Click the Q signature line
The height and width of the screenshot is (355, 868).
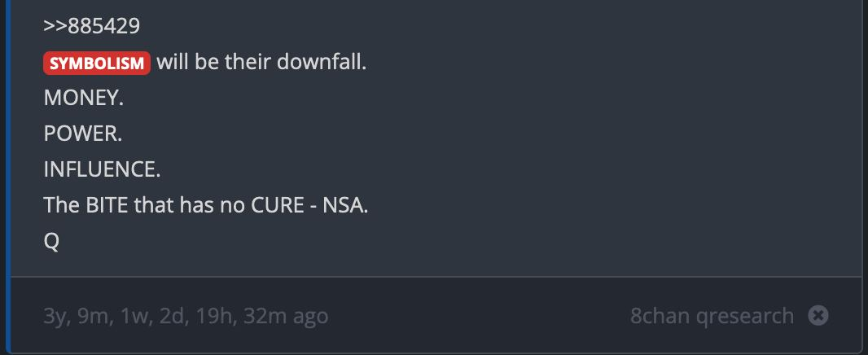(x=51, y=242)
